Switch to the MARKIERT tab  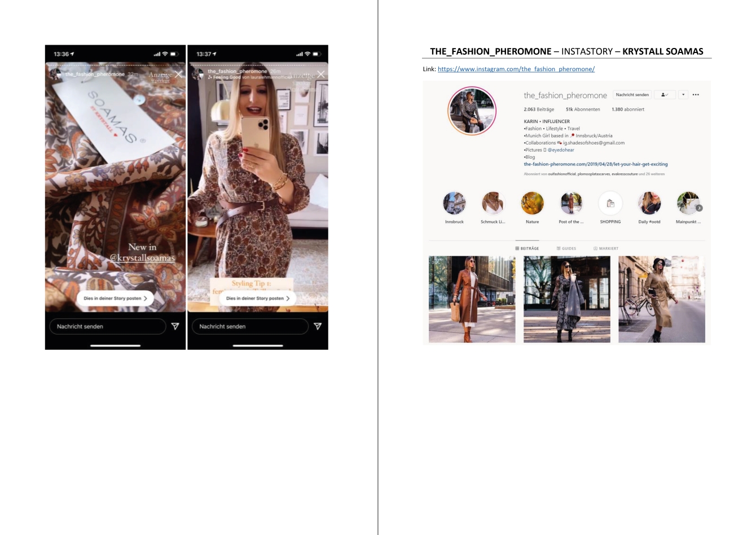coord(606,248)
